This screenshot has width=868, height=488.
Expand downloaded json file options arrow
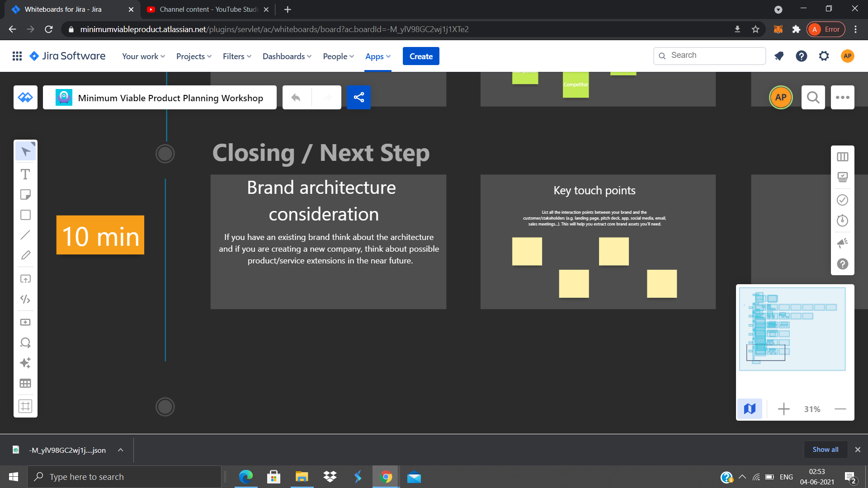pos(120,450)
